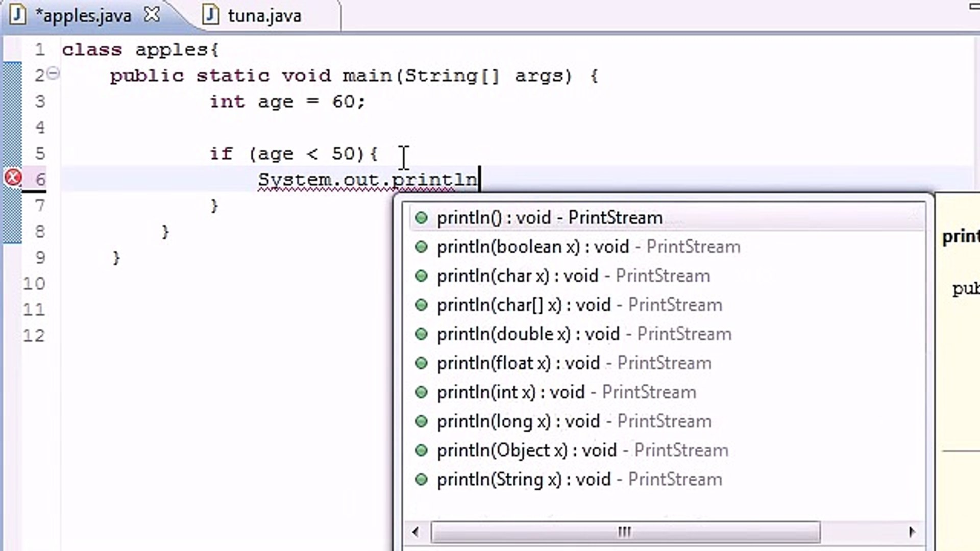Click the green method icon beside println(double x)
This screenshot has height=551, width=980.
point(422,334)
